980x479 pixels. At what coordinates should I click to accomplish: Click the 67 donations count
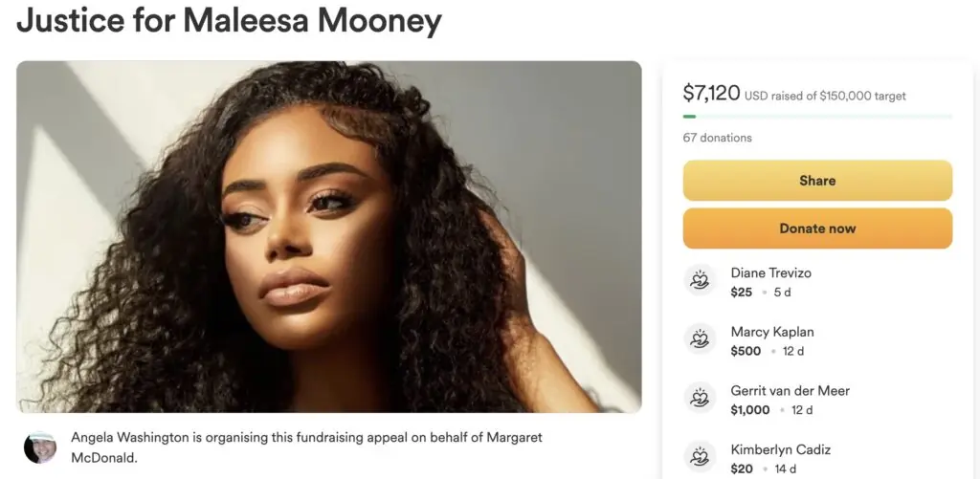pyautogui.click(x=717, y=138)
